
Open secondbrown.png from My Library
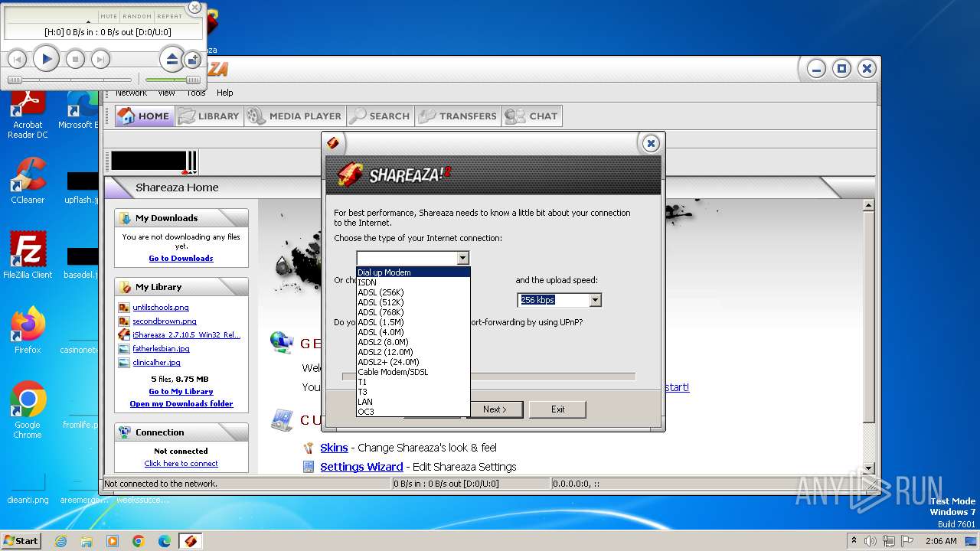(165, 321)
